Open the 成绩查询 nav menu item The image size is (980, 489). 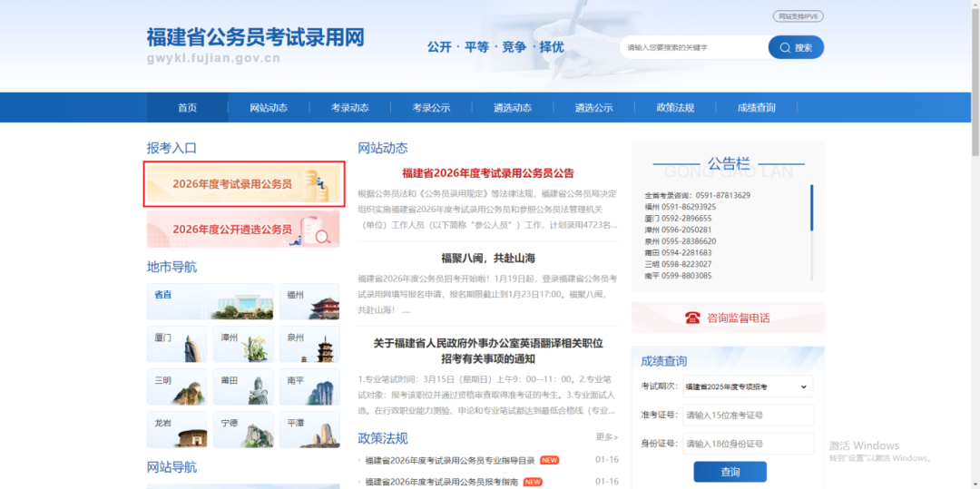point(756,108)
